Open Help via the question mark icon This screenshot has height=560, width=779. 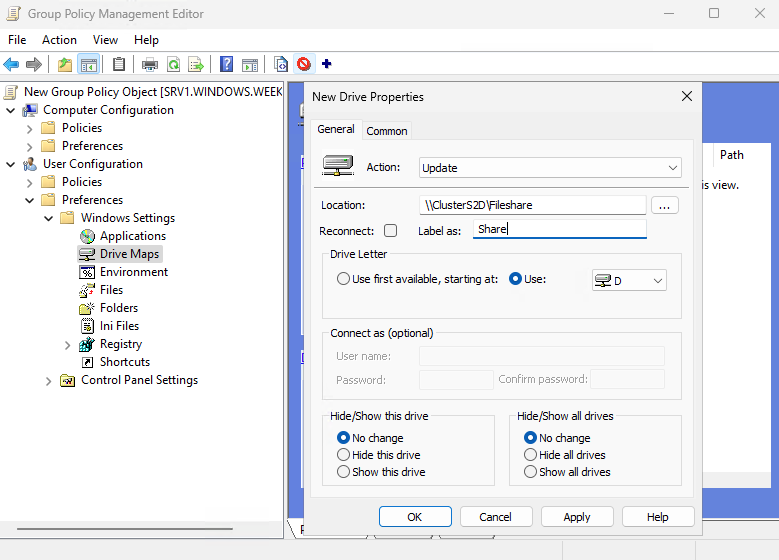coord(227,64)
